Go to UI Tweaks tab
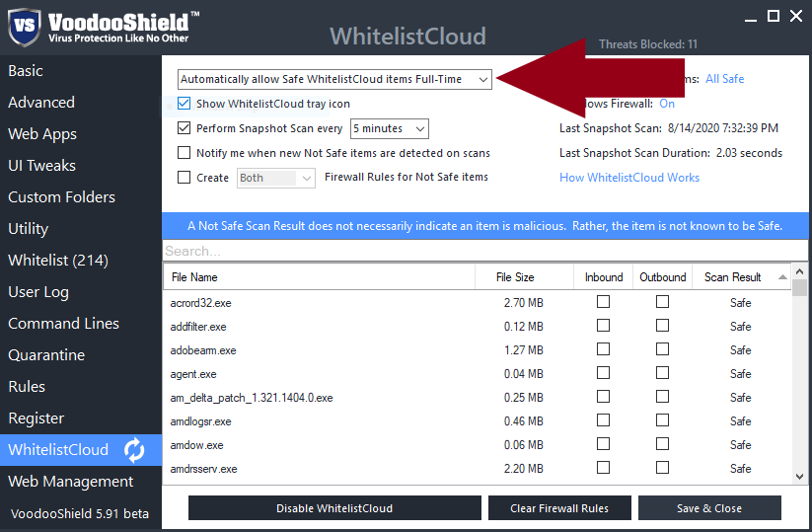 [x=81, y=166]
